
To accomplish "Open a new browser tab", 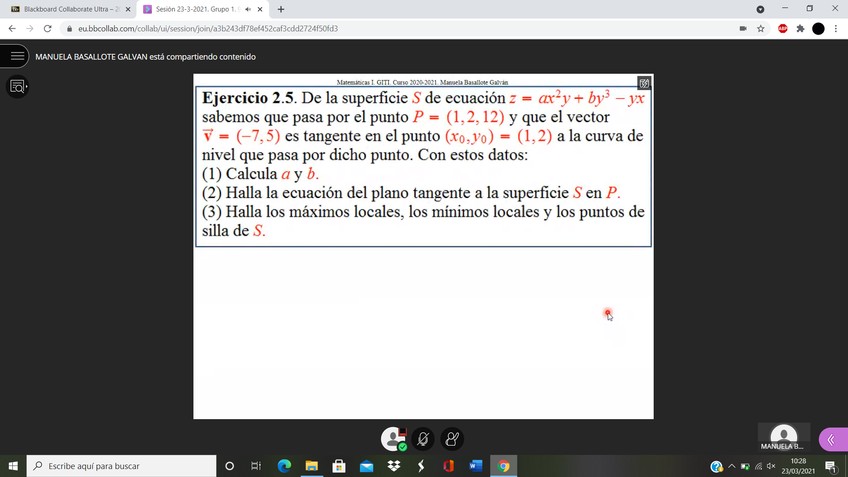I will [x=281, y=9].
